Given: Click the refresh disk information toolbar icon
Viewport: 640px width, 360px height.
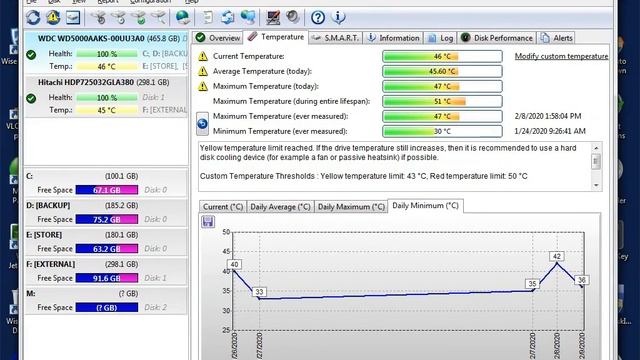Looking at the screenshot, I should (33, 18).
